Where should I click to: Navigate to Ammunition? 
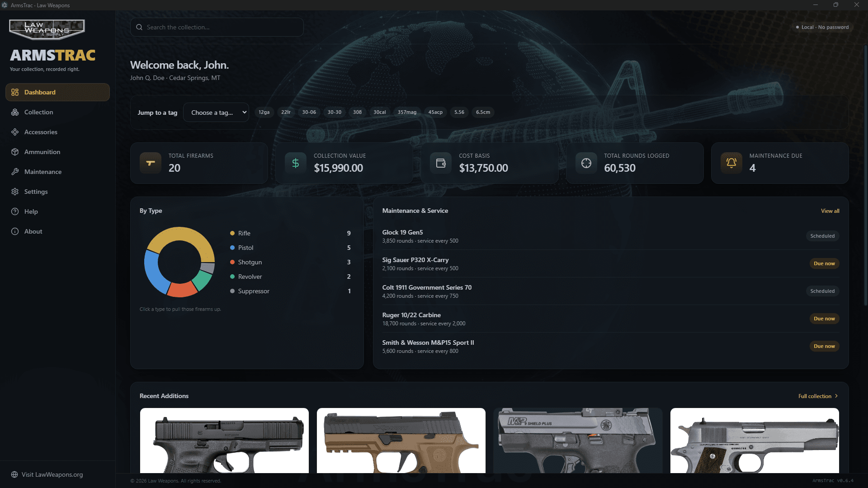[x=57, y=152]
